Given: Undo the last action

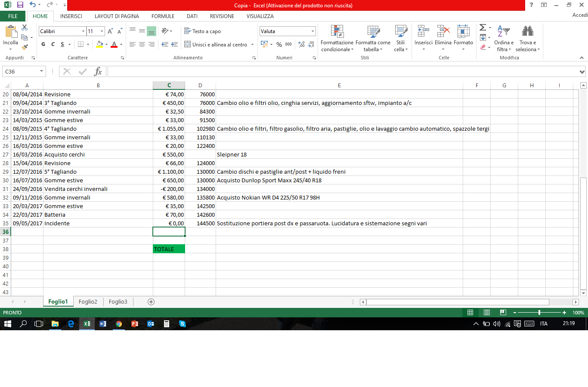Looking at the screenshot, I should (33, 5).
